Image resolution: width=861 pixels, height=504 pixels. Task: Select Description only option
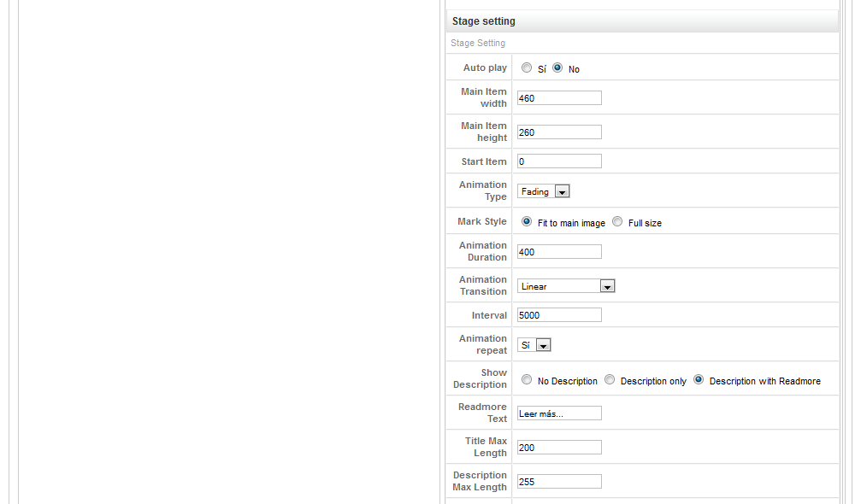point(610,380)
